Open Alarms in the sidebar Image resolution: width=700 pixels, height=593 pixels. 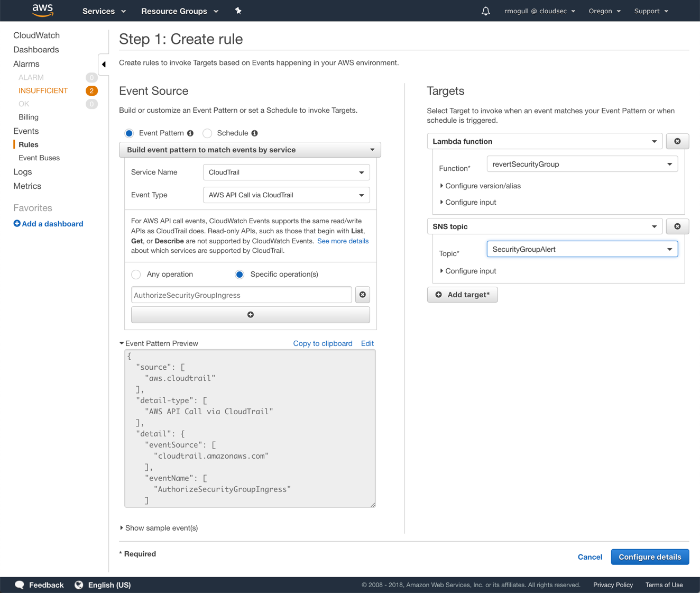point(26,64)
